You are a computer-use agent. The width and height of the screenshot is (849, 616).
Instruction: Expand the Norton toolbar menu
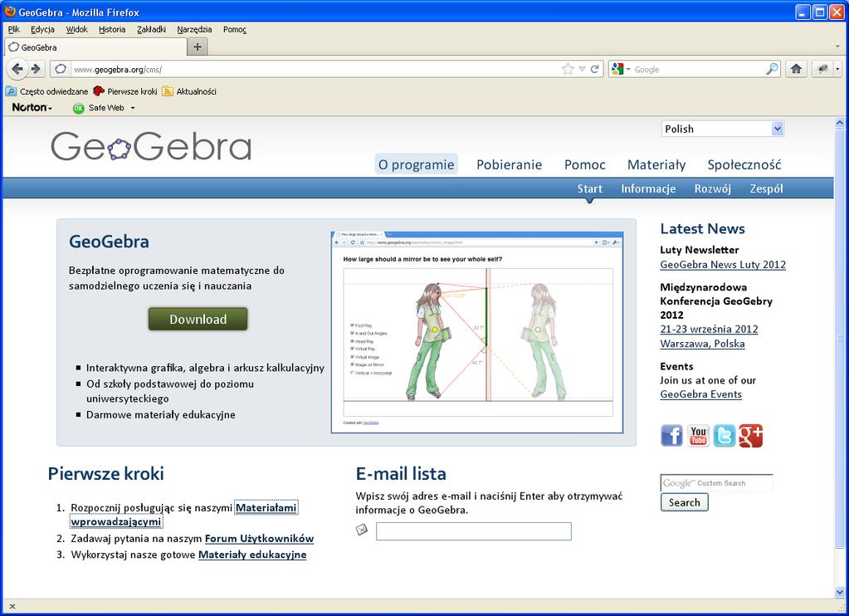click(x=32, y=108)
